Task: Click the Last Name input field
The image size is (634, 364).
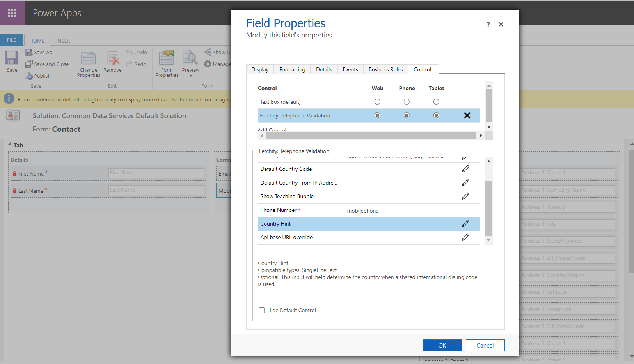Action: pyautogui.click(x=156, y=190)
